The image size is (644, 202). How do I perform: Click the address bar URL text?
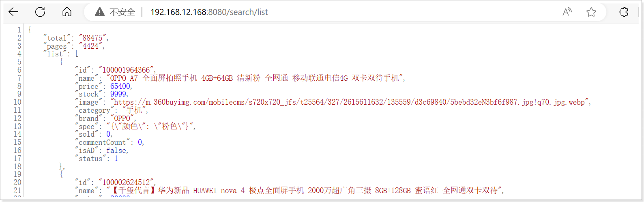pyautogui.click(x=209, y=12)
